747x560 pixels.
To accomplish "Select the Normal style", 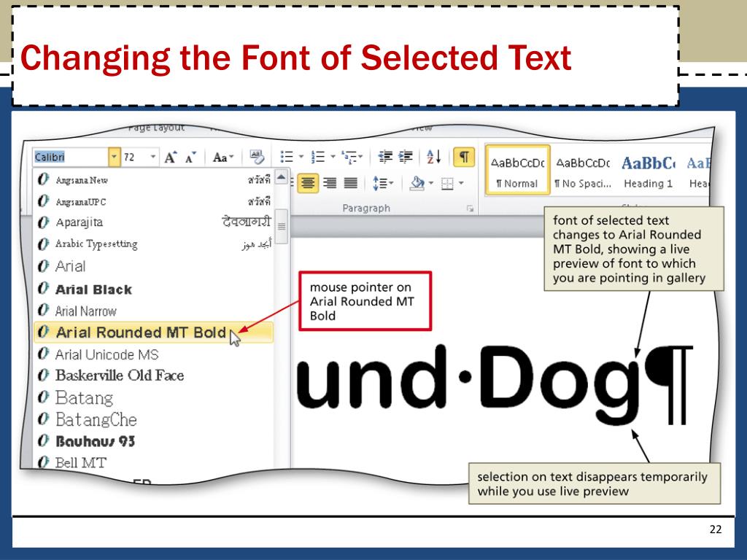I will 517,171.
